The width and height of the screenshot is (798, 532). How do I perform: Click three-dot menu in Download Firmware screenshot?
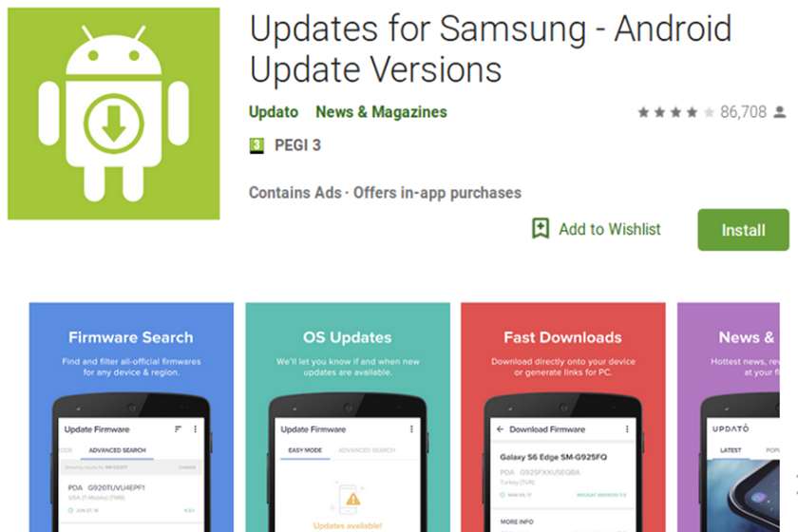point(627,429)
